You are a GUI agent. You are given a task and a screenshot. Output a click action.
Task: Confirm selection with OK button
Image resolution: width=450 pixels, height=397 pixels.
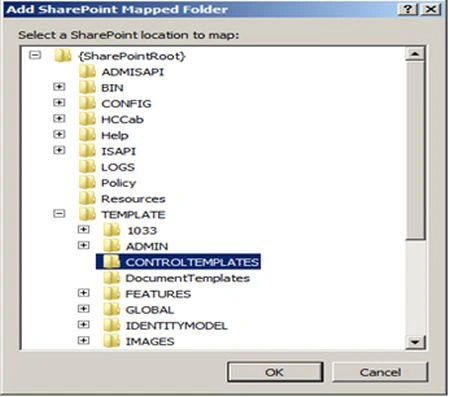[275, 372]
